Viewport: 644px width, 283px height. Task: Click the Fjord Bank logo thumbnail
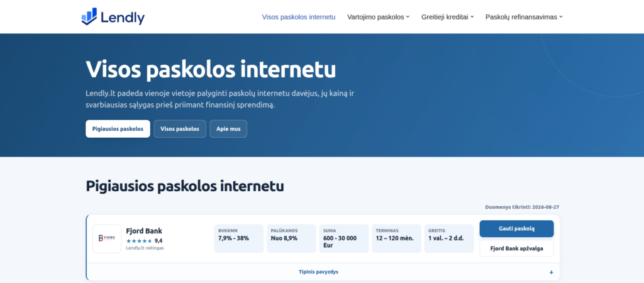[x=107, y=238]
